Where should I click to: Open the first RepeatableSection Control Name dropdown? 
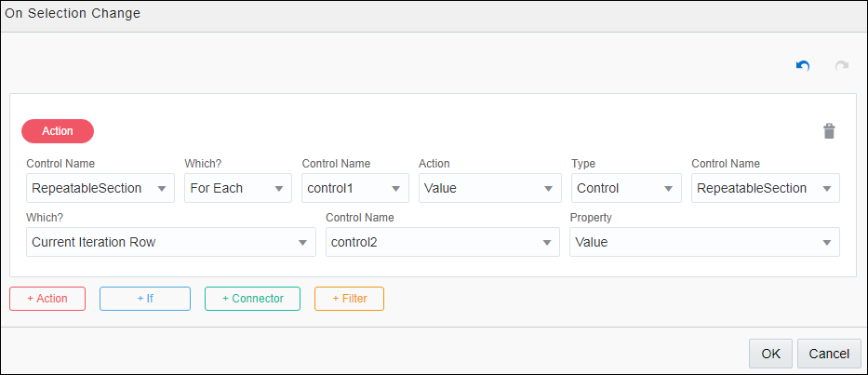point(100,188)
